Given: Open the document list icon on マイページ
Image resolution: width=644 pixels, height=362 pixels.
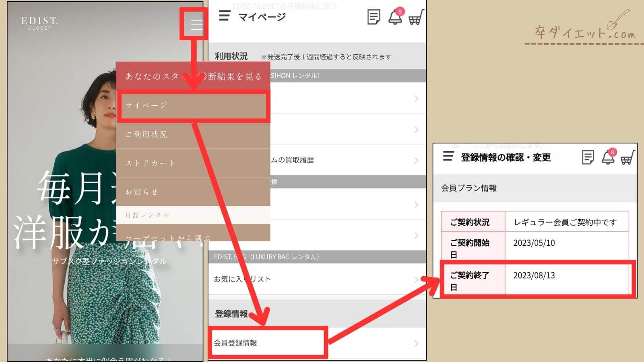Looking at the screenshot, I should tap(374, 17).
